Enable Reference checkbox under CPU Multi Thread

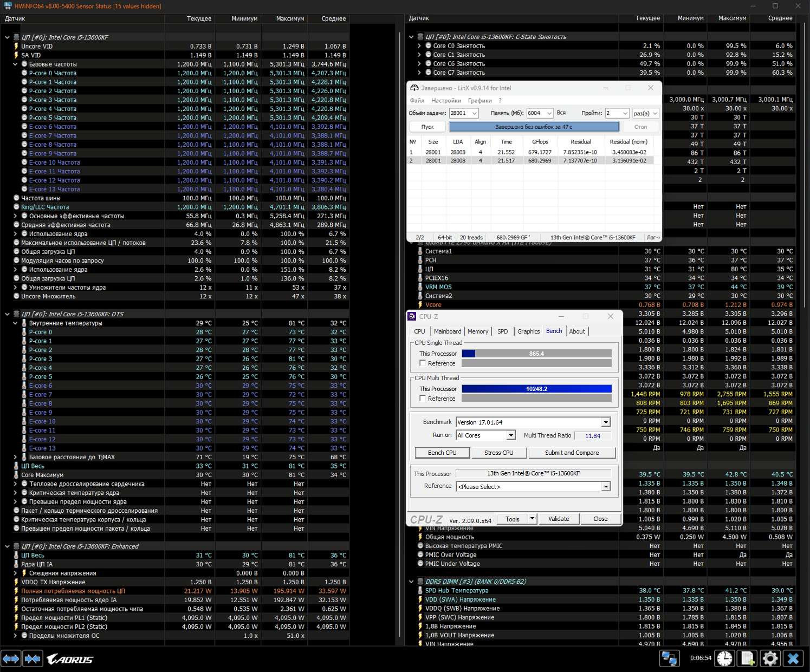423,399
